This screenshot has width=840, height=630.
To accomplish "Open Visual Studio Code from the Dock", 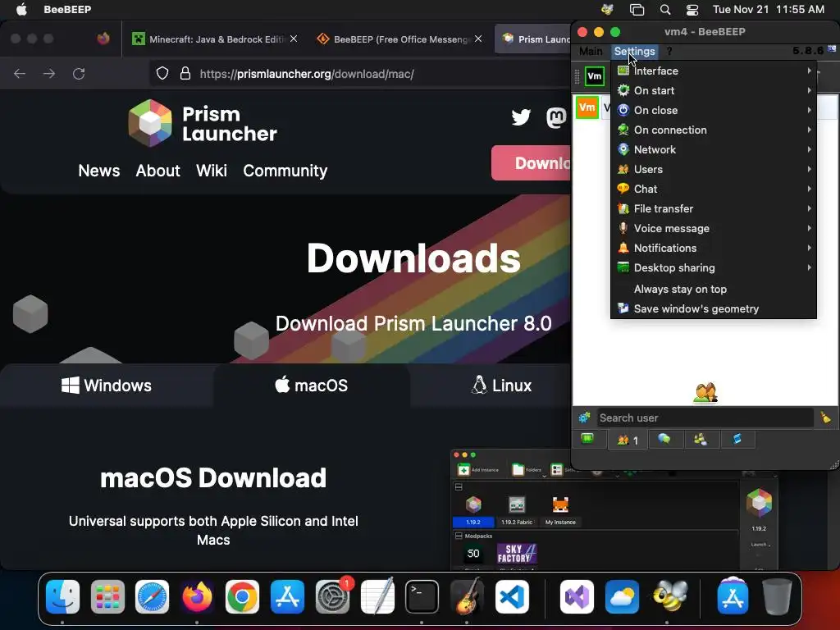I will [x=512, y=596].
